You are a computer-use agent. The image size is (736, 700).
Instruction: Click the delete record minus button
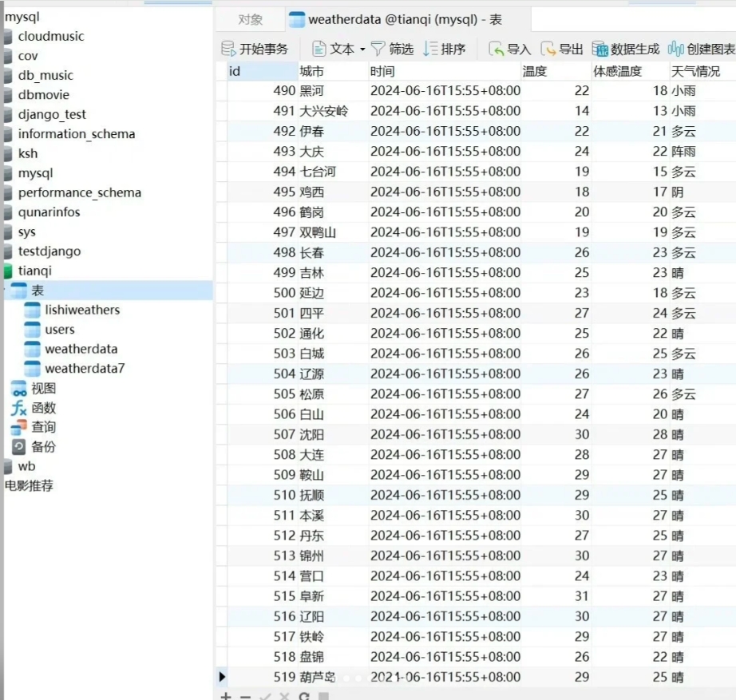246,697
